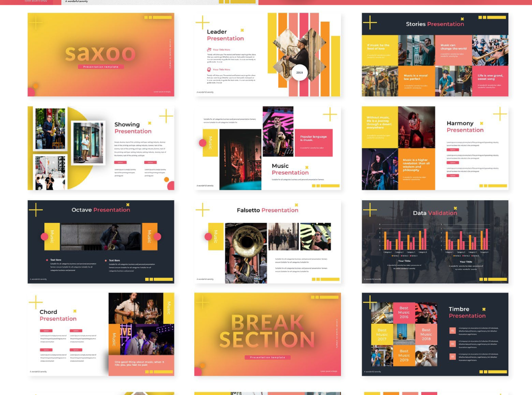The width and height of the screenshot is (532, 395).
Task: Click the yellow plus icon on Timbre Presentation slide
Action: tap(369, 302)
